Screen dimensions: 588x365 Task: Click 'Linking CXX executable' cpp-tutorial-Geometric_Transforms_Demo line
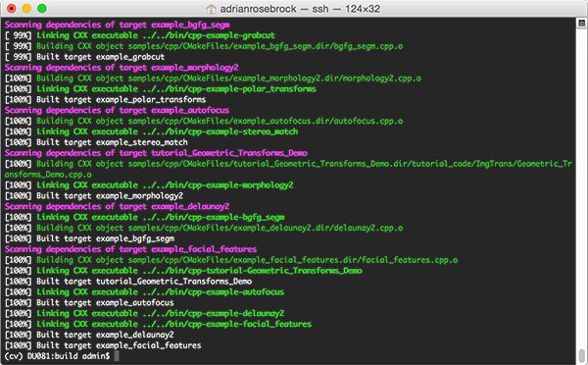click(183, 271)
